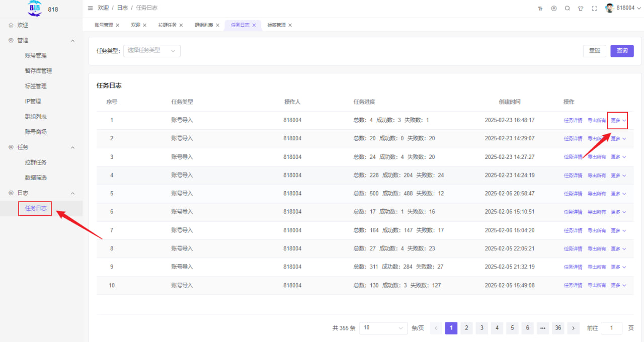Open 账号商场 in the sidebar
644x342 pixels.
(36, 132)
